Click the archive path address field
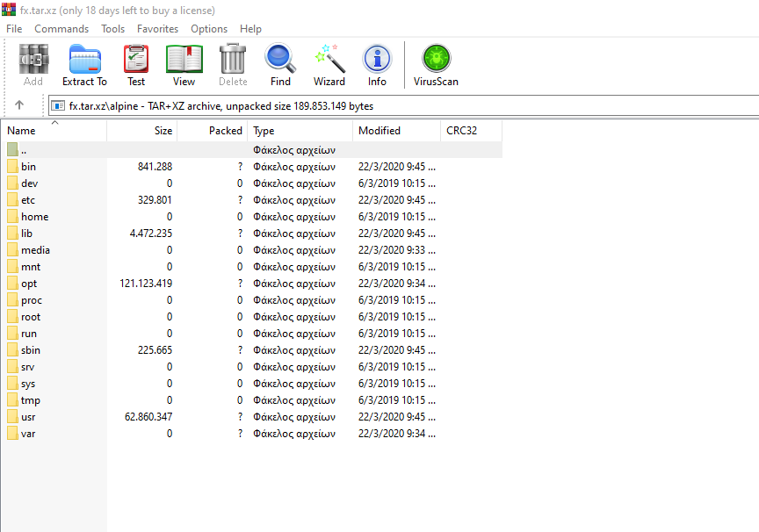759x532 pixels. 404,105
